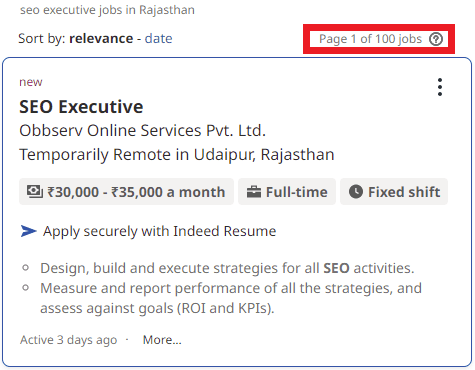
Task: Open the SEO Executive job title
Action: tap(81, 107)
